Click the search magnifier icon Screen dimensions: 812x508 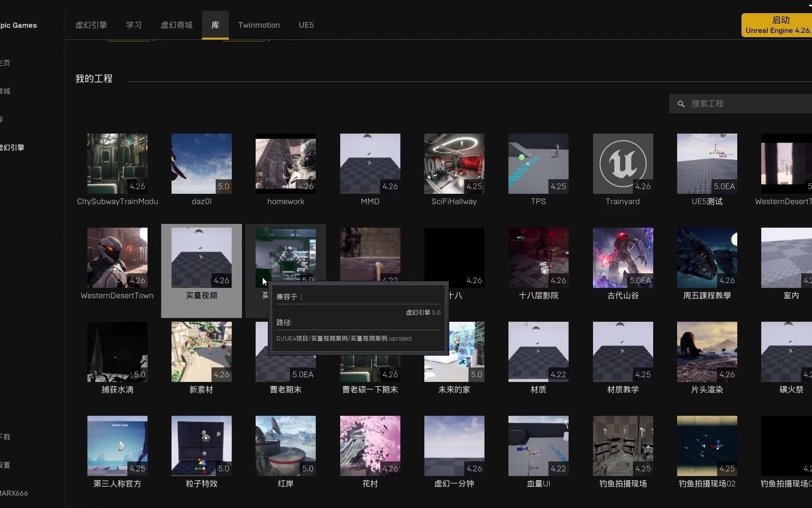coord(681,104)
